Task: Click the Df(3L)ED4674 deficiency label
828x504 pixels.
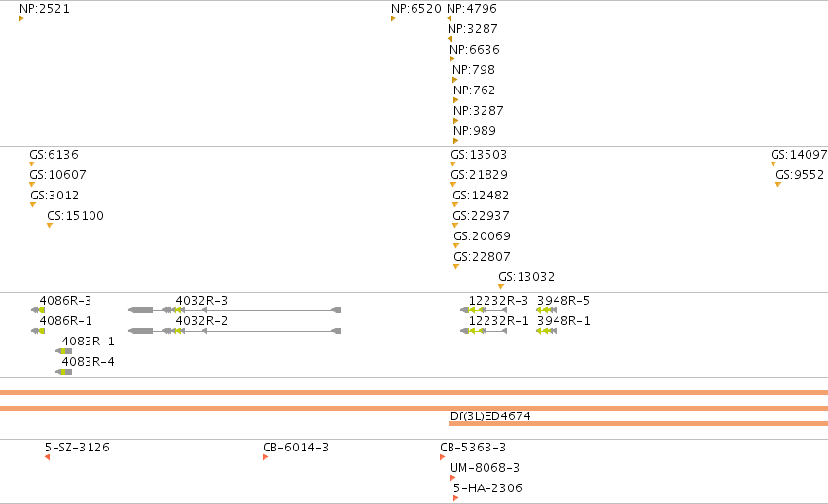Action: coord(490,415)
